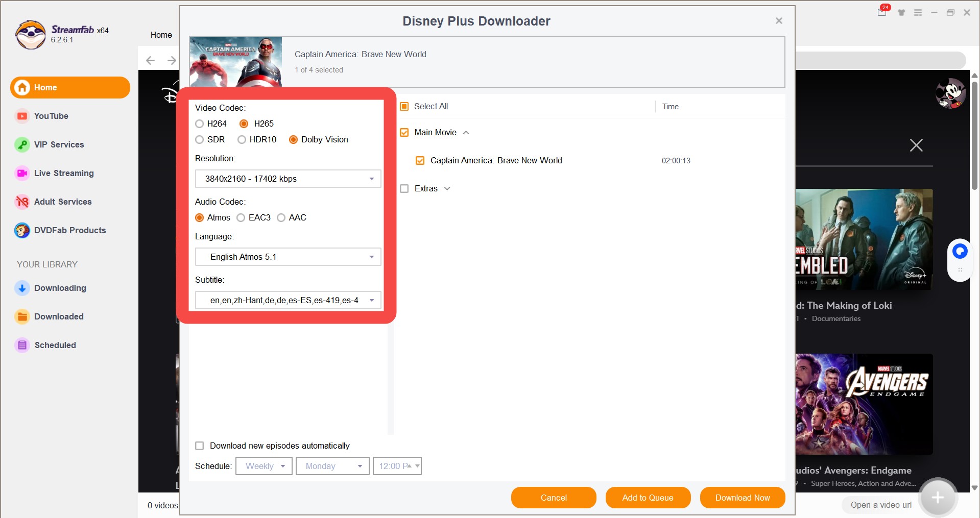Click the Open a video url field
Viewport: 980px width, 518px height.
click(x=880, y=505)
